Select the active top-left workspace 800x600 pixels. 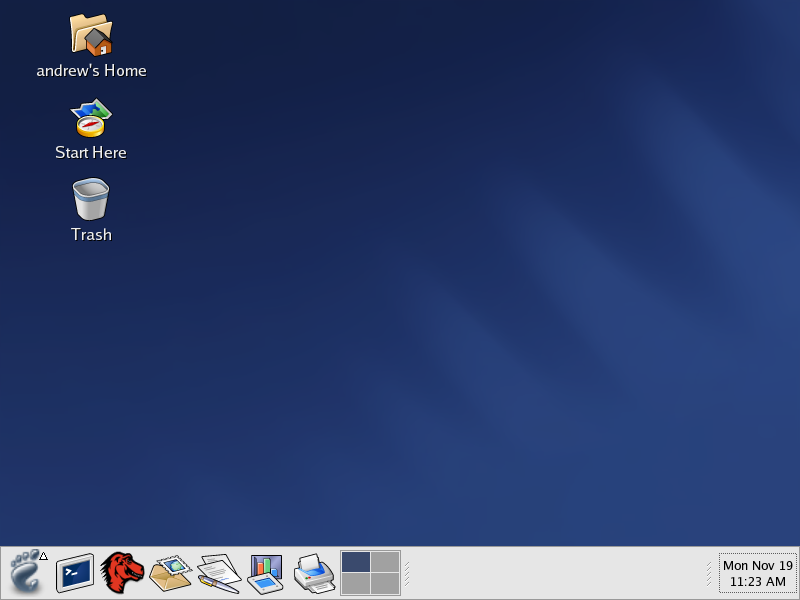tap(356, 562)
